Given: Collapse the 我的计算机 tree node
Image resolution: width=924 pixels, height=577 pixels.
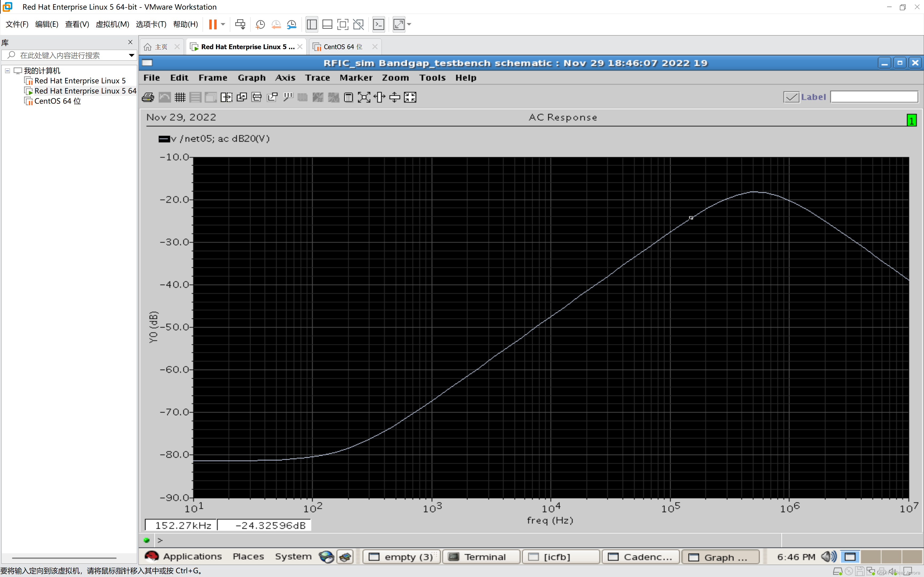Looking at the screenshot, I should point(7,71).
